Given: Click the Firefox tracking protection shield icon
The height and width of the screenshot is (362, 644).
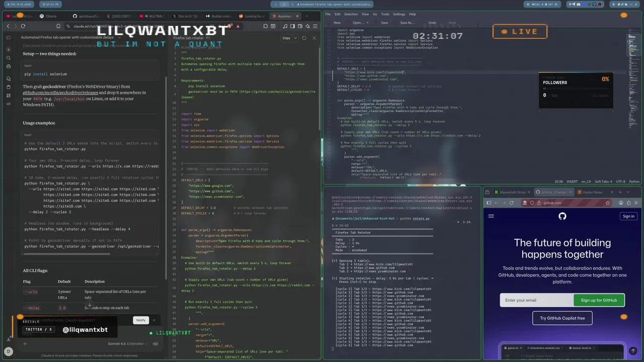Looking at the screenshot, I should 532,203.
